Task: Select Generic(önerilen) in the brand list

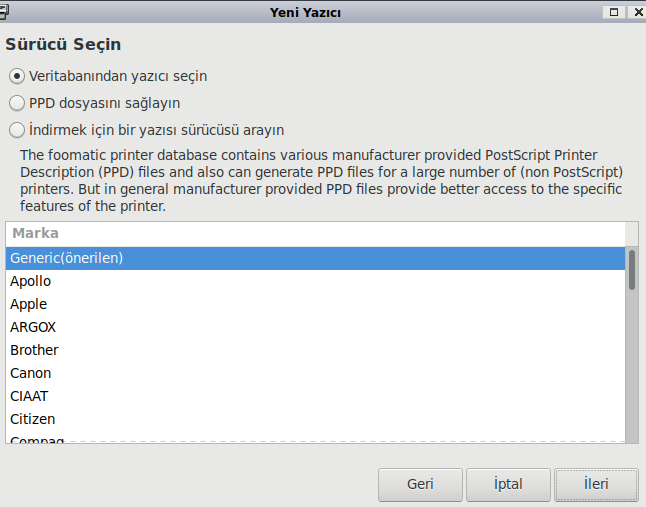Action: pyautogui.click(x=66, y=258)
